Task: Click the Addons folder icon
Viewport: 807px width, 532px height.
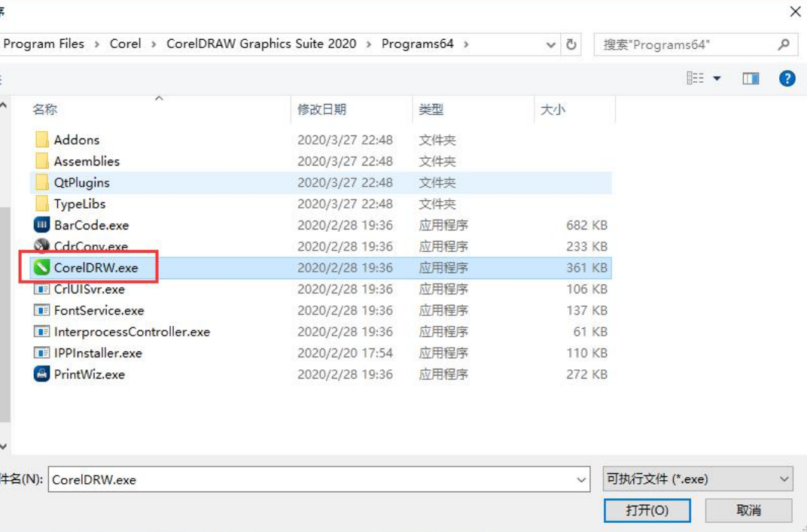Action: pos(41,140)
